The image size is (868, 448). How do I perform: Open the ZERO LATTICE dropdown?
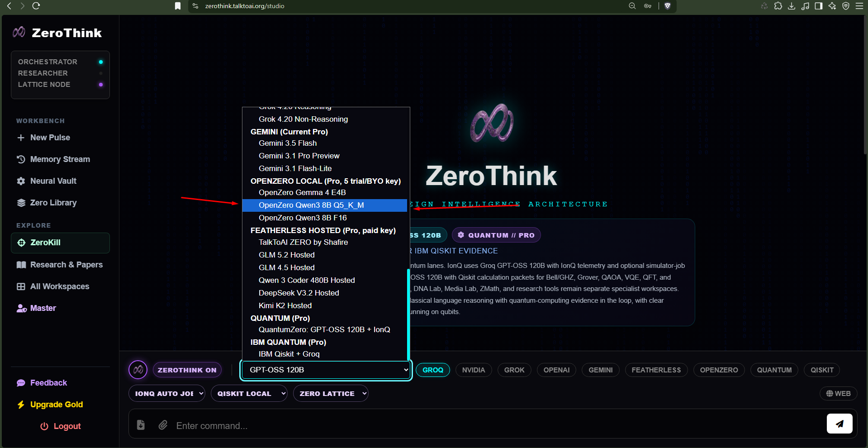pyautogui.click(x=331, y=393)
